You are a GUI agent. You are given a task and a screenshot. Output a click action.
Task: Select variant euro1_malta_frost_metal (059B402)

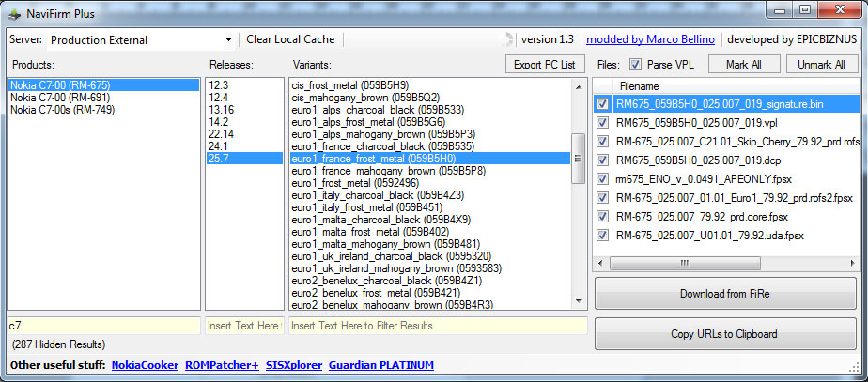coord(430,231)
